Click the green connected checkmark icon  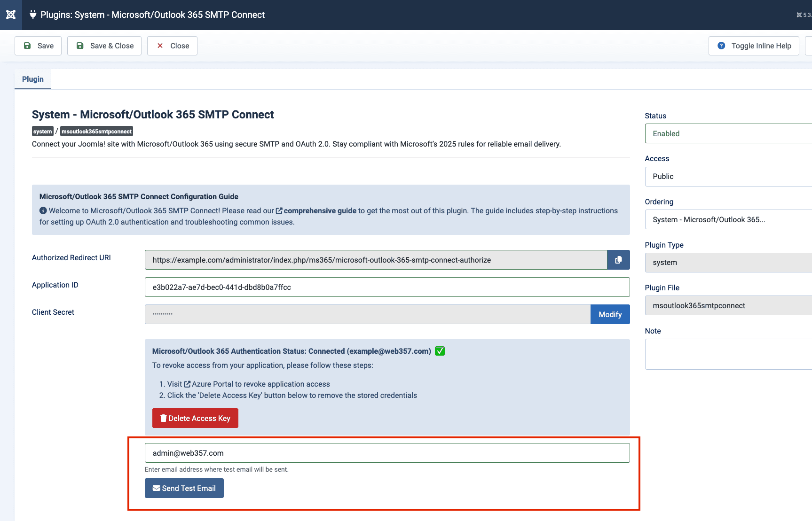(x=440, y=351)
